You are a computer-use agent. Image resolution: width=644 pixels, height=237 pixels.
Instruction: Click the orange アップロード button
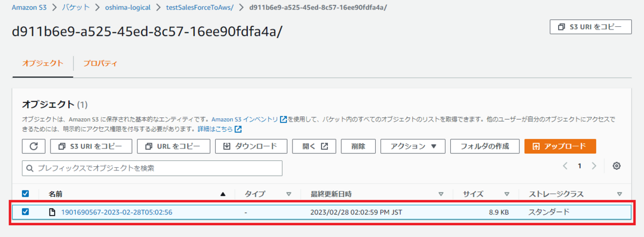click(560, 146)
